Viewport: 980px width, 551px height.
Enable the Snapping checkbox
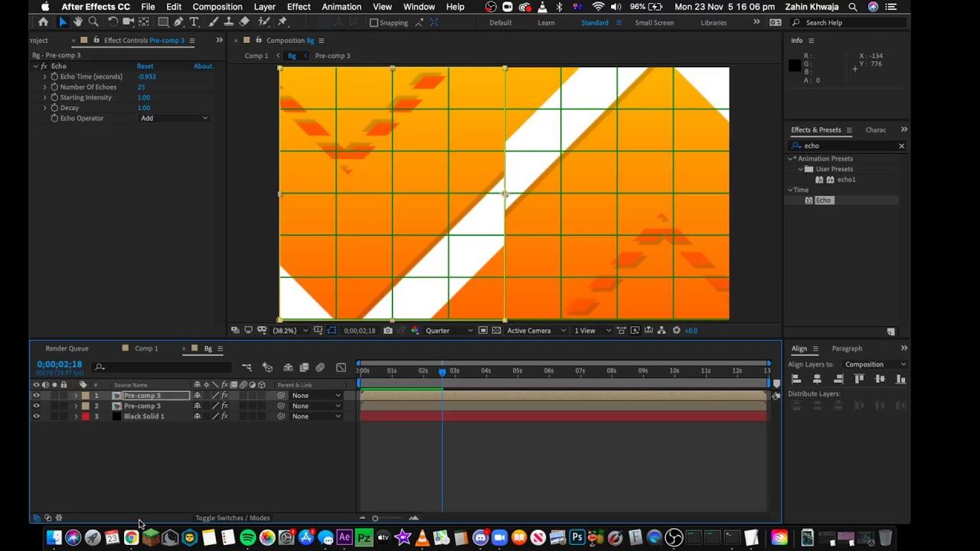click(x=374, y=23)
